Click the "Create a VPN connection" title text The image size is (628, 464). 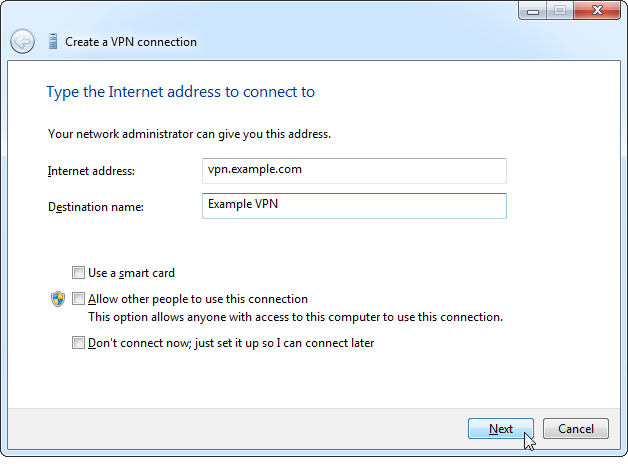(x=131, y=42)
